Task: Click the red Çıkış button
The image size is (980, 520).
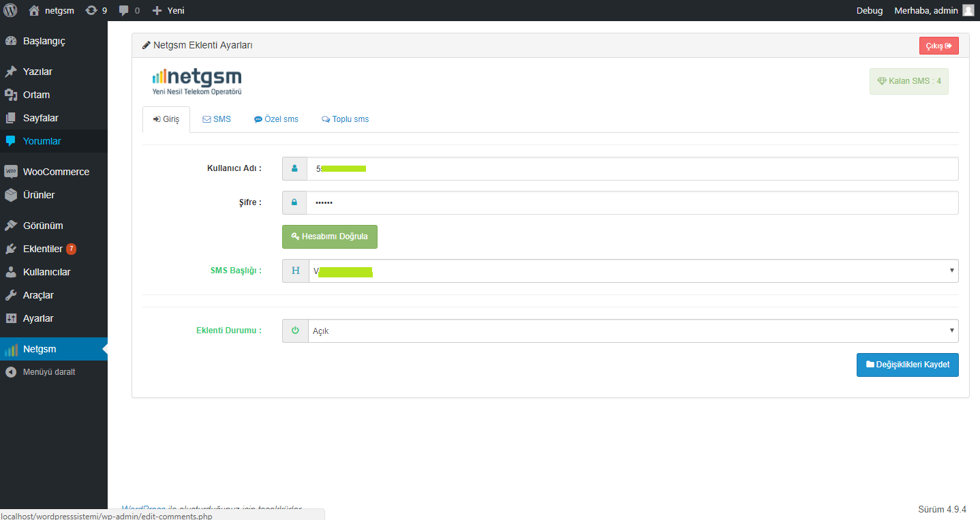Action: pyautogui.click(x=938, y=46)
